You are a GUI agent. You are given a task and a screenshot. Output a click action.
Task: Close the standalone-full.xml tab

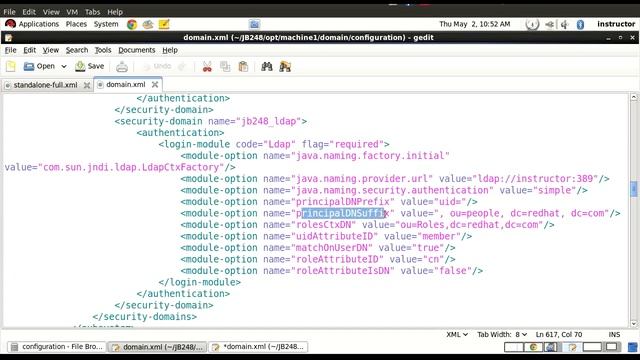87,85
